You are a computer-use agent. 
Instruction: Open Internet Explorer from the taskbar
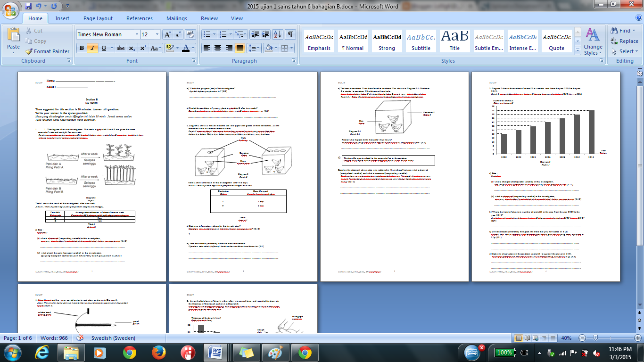pyautogui.click(x=41, y=352)
